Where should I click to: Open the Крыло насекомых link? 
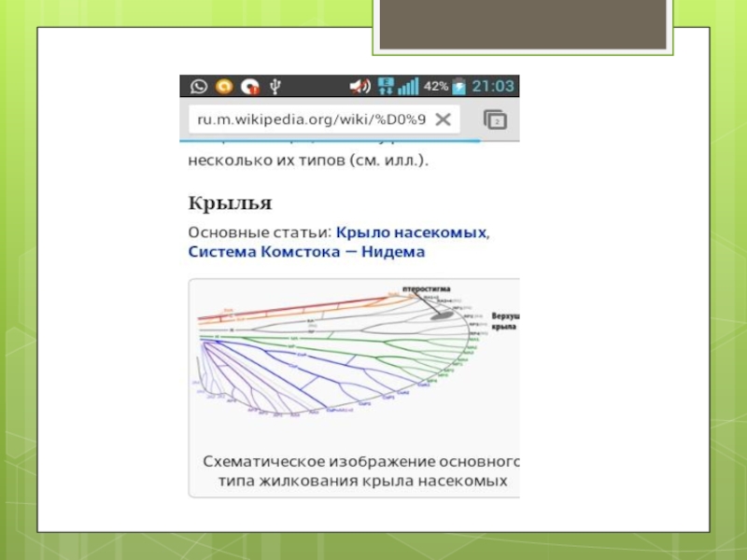(411, 232)
